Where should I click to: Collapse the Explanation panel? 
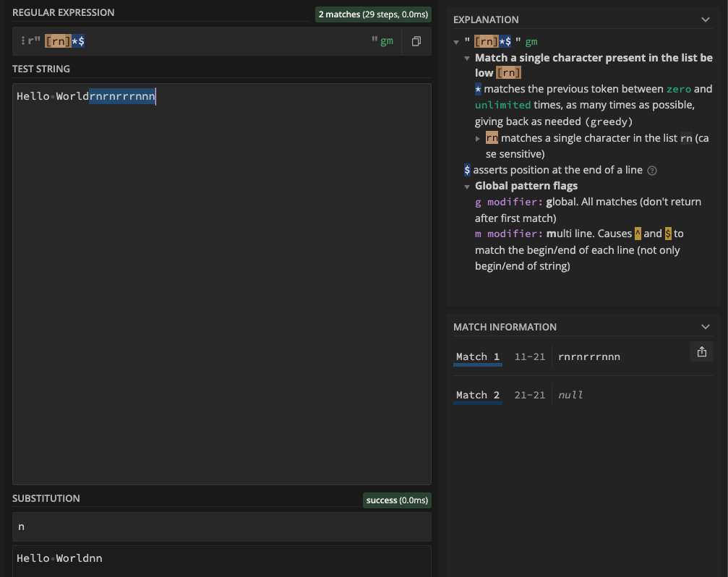705,20
